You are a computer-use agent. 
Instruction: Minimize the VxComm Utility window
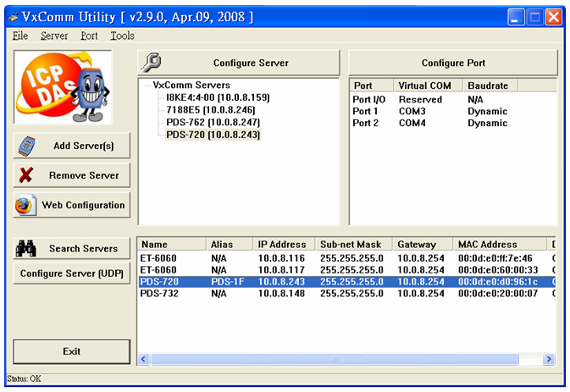[516, 17]
